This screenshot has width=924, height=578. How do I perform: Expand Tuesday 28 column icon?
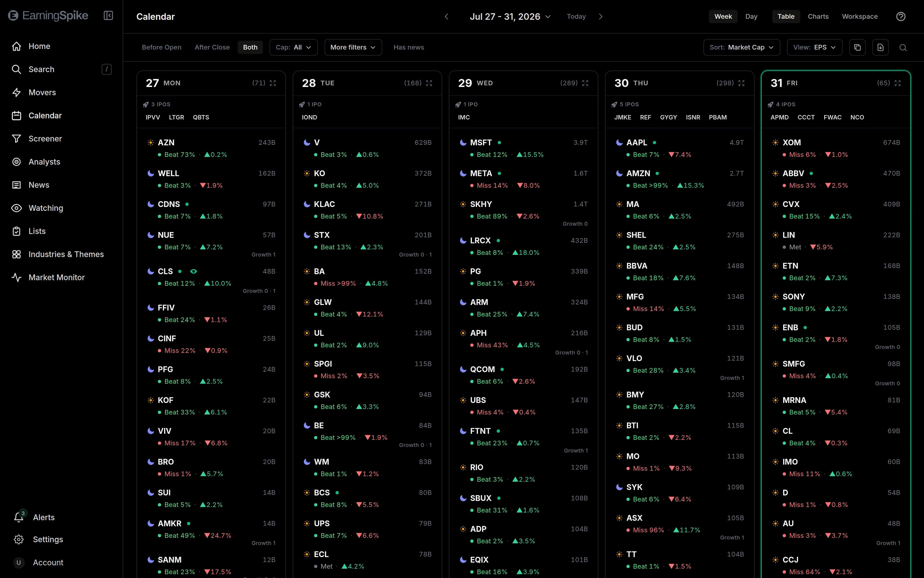429,83
